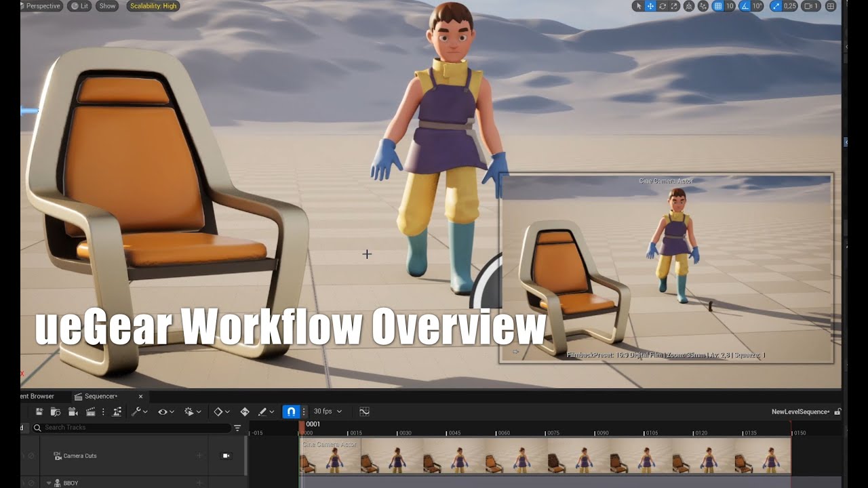Choose the Rotate gizmo tool
Screen dimensions: 868x488
(x=663, y=6)
